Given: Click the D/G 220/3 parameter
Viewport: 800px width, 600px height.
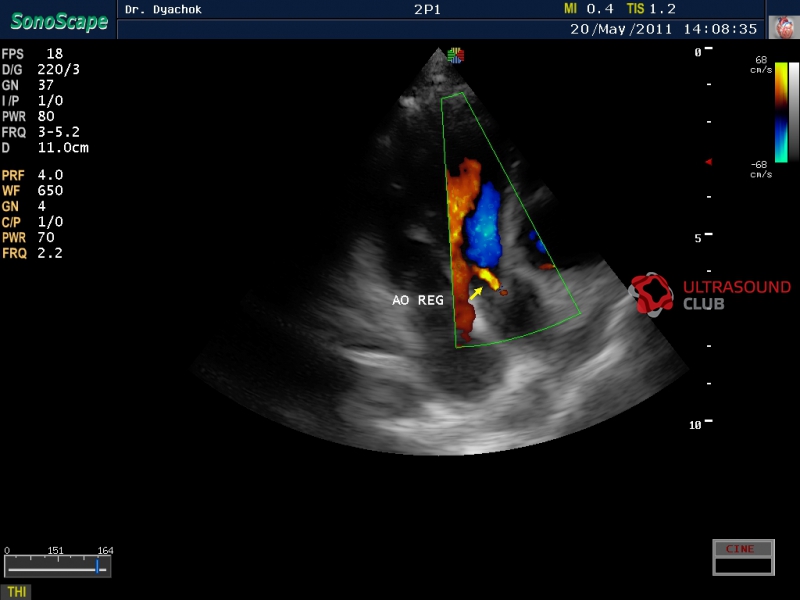Looking at the screenshot, I should pos(41,69).
